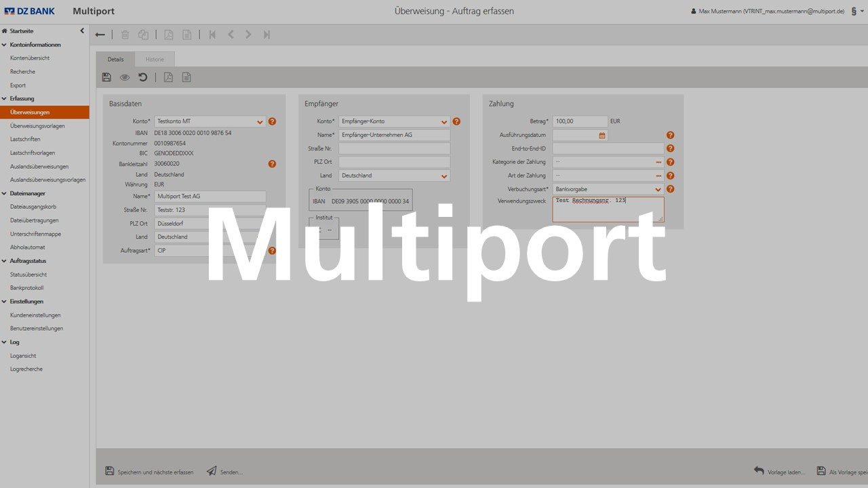Click help icon beside Empfänger Konto
The width and height of the screenshot is (868, 488).
[x=456, y=121]
